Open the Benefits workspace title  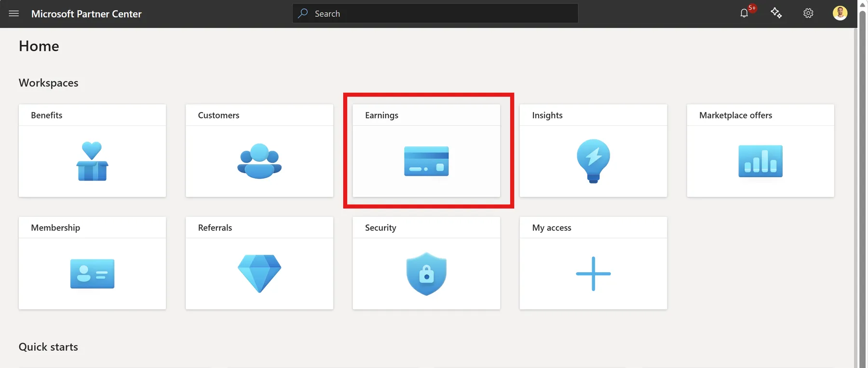[x=47, y=115]
